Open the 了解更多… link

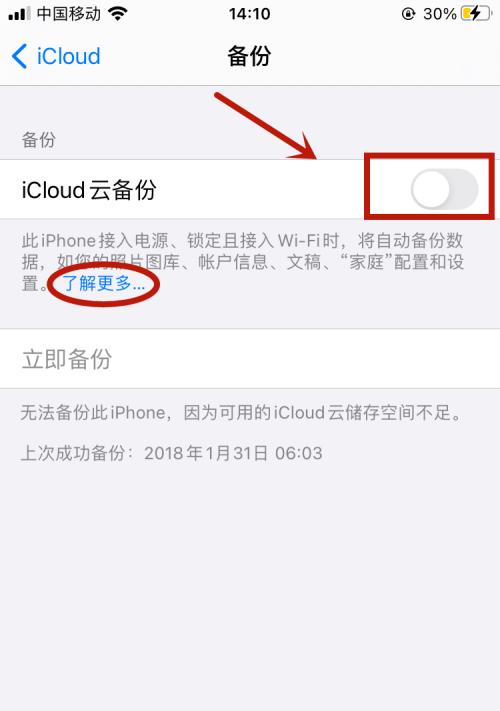[x=103, y=283]
